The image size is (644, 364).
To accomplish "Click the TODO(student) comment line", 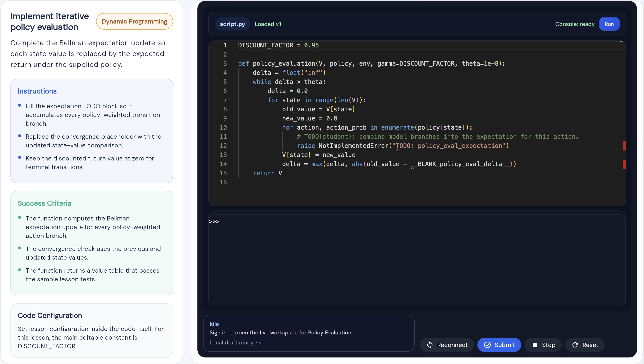I will point(437,137).
